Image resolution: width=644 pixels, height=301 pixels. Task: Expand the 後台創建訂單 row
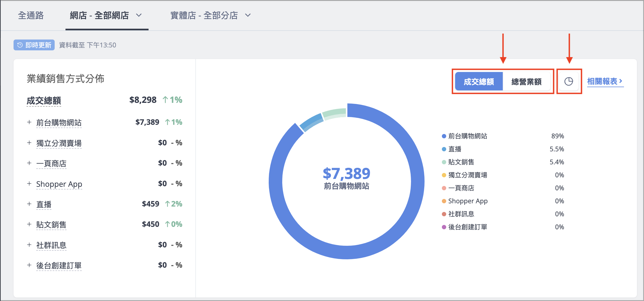coord(29,265)
